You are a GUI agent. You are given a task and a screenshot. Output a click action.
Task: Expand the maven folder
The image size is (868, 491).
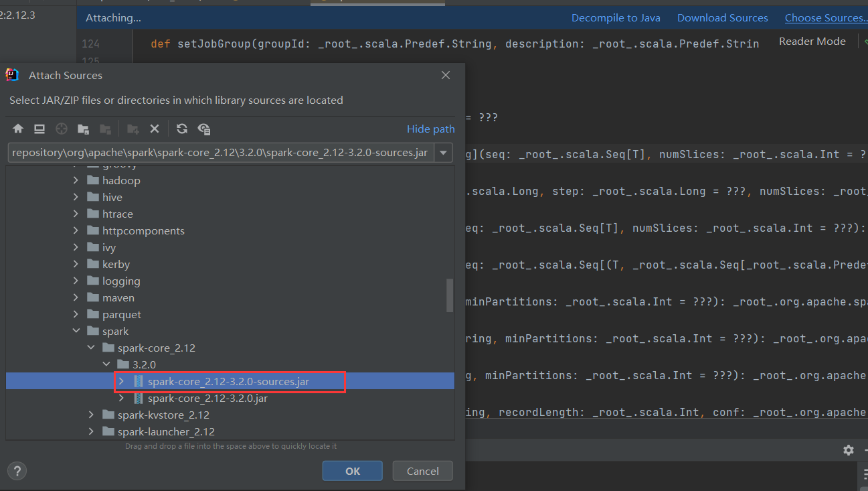tap(76, 297)
